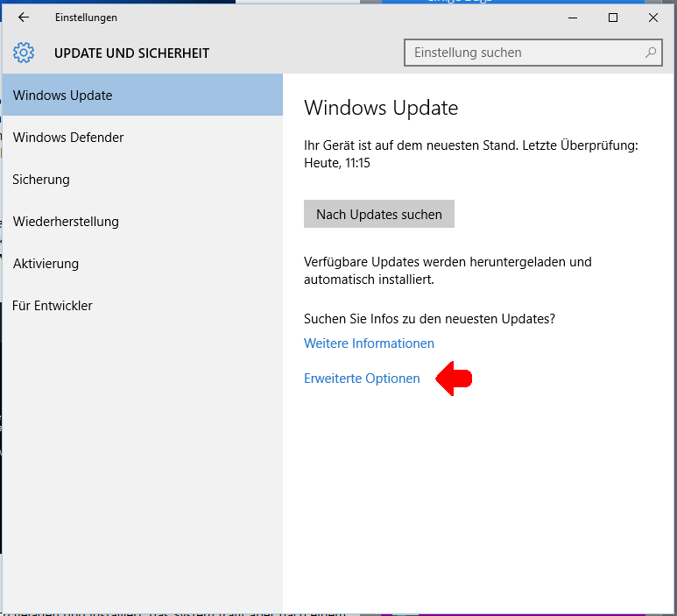677x616 pixels.
Task: Open 'Weitere Informationen' link
Action: [x=370, y=343]
